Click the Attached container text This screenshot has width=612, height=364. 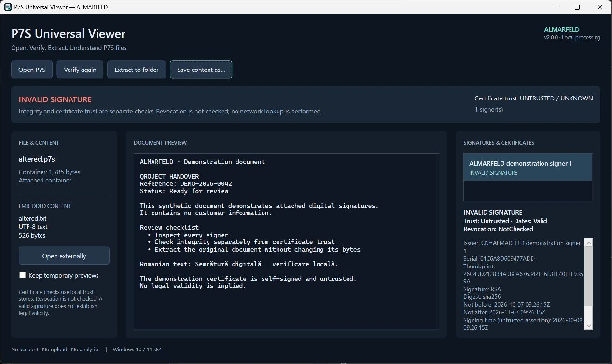point(45,180)
